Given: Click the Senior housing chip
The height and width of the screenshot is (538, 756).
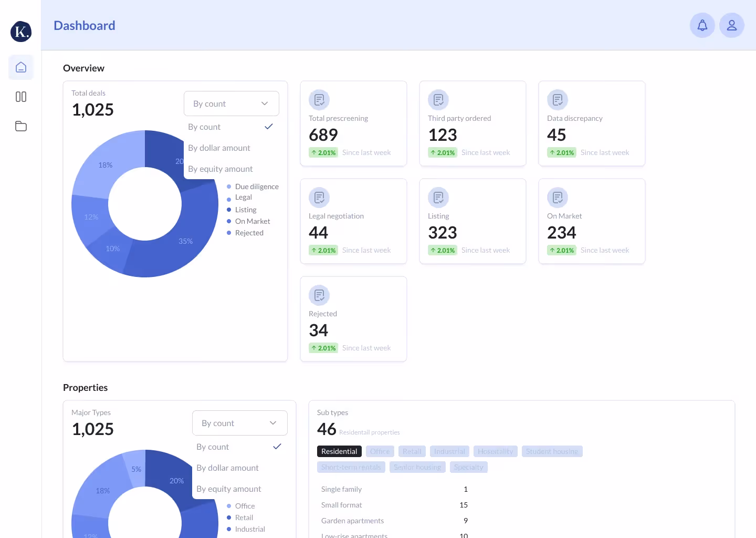Looking at the screenshot, I should coord(417,467).
